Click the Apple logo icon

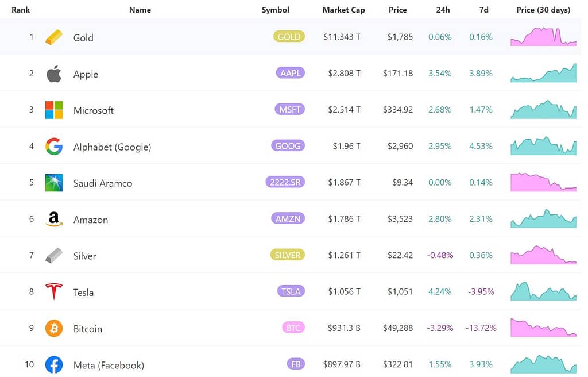coord(54,73)
